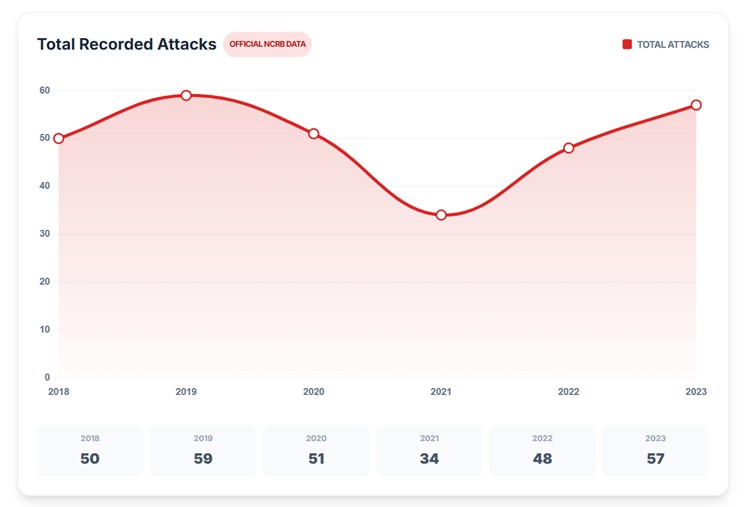The width and height of the screenshot is (752, 507).
Task: Toggle the TOTAL ATTACKS legend label
Action: tap(673, 45)
